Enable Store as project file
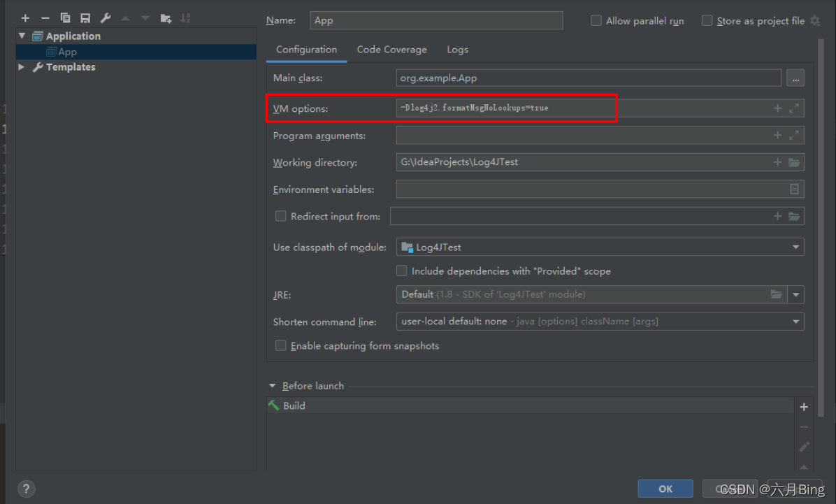Screen dimensions: 836x504 [x=707, y=21]
